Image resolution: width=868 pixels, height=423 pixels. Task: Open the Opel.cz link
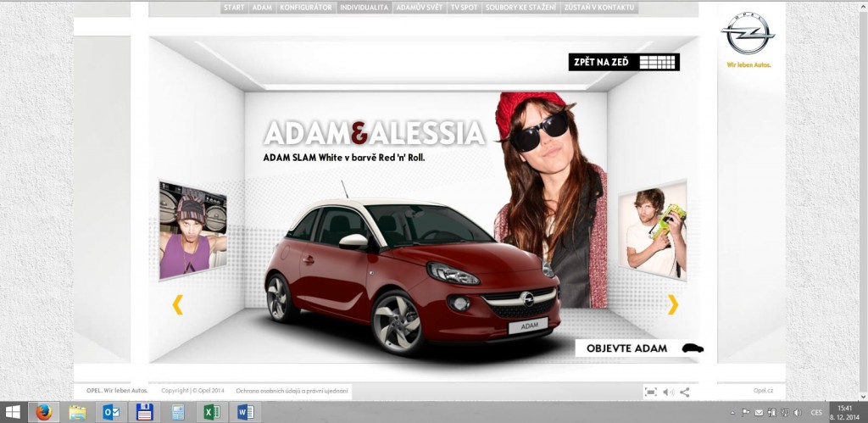(763, 390)
